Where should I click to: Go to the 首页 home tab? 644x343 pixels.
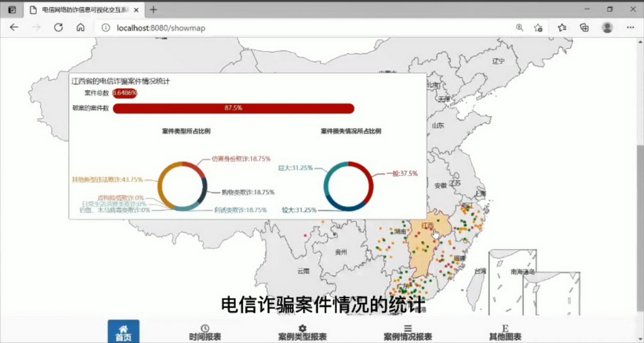123,332
